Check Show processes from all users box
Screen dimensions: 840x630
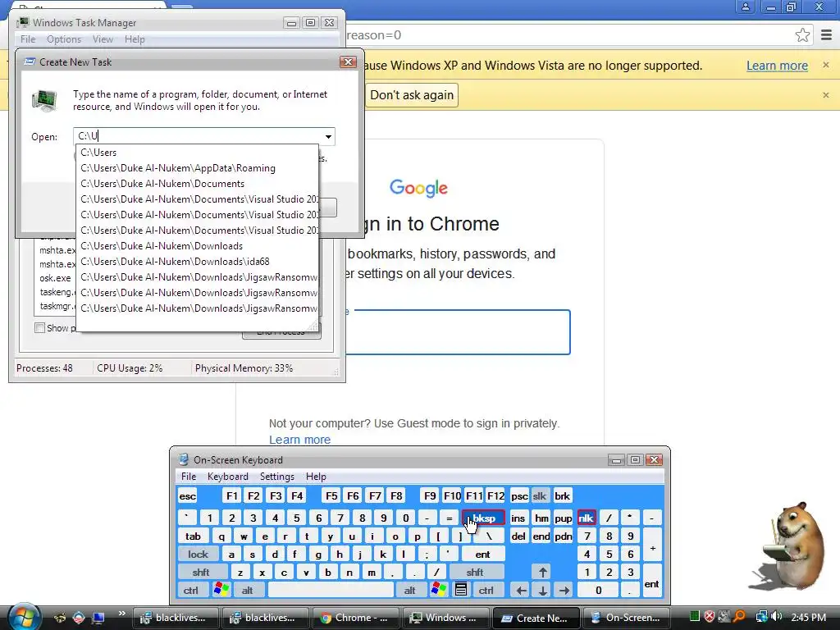(x=39, y=328)
